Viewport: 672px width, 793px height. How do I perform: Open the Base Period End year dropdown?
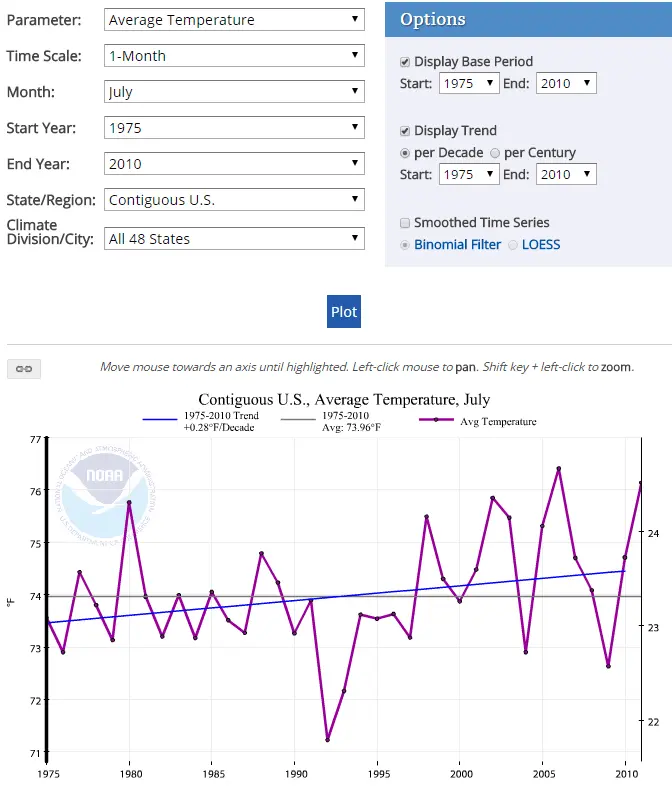[x=566, y=84]
